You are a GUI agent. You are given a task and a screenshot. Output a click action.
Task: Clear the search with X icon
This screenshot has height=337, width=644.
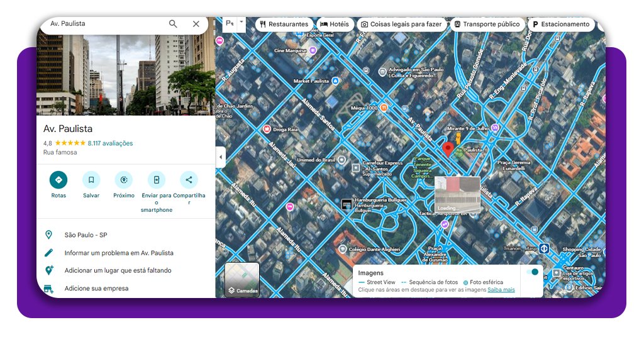(196, 24)
